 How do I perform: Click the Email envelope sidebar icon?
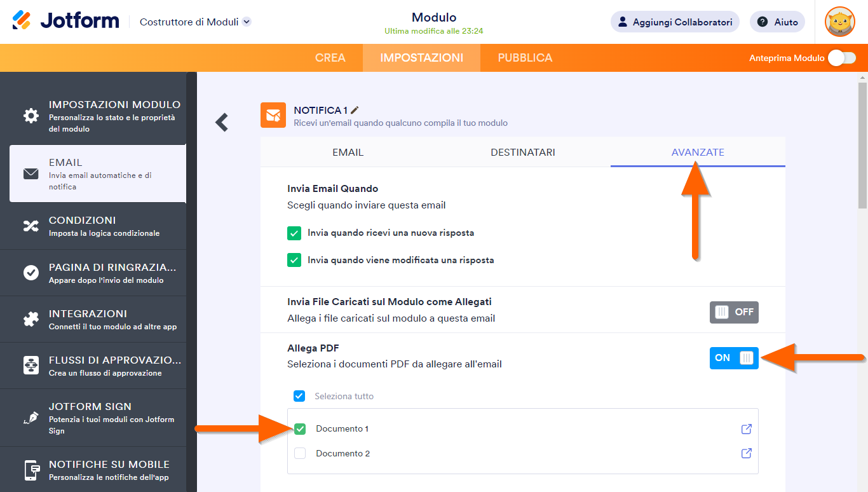pos(31,174)
